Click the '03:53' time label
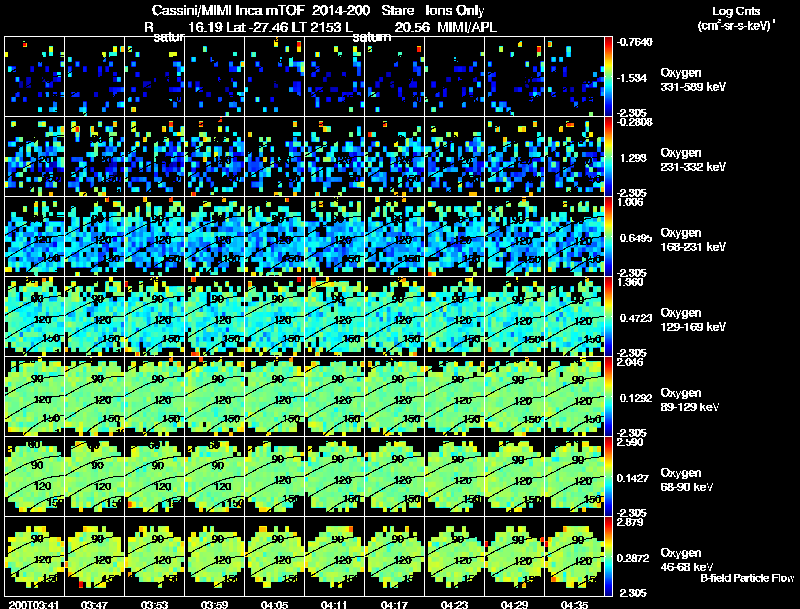800x609 pixels. 155,604
